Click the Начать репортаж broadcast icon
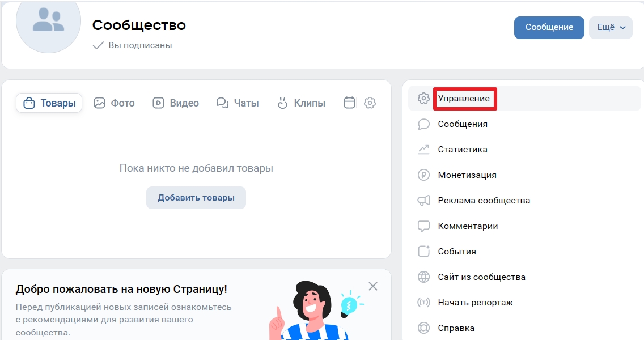This screenshot has width=644, height=340. (423, 302)
